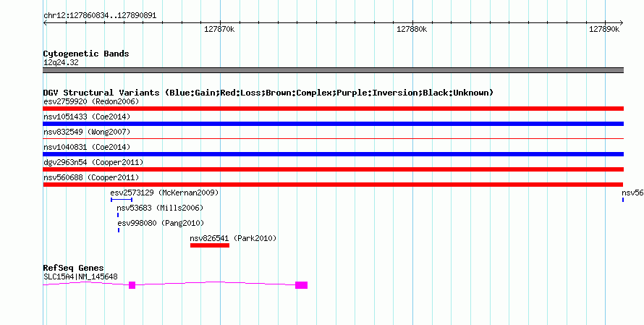Click the small blue mark for nsv53683
644x325 pixels.
(118, 215)
